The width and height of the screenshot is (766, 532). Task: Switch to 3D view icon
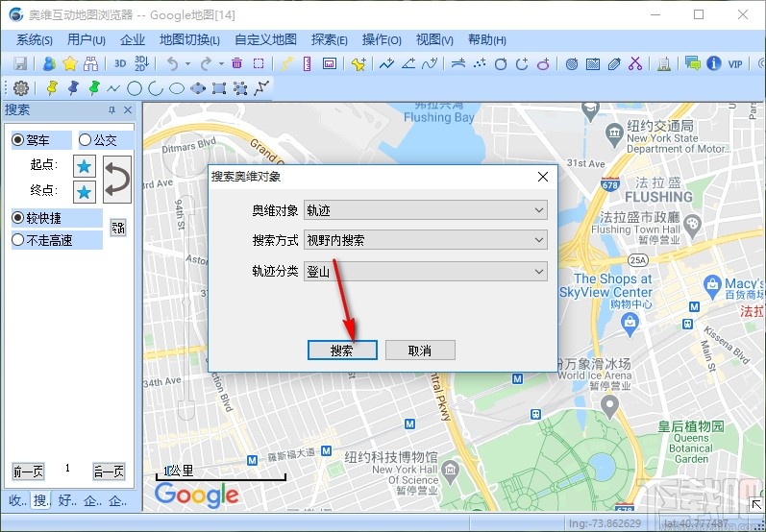click(120, 63)
